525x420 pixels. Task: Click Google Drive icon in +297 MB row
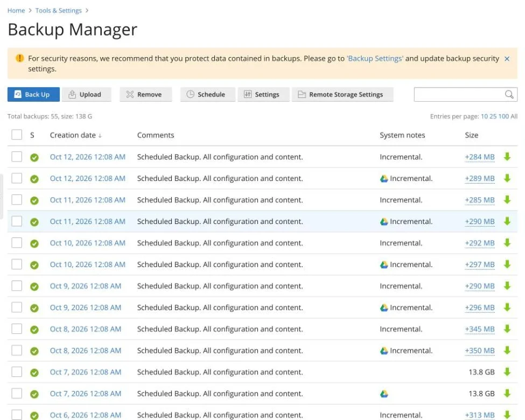384,264
